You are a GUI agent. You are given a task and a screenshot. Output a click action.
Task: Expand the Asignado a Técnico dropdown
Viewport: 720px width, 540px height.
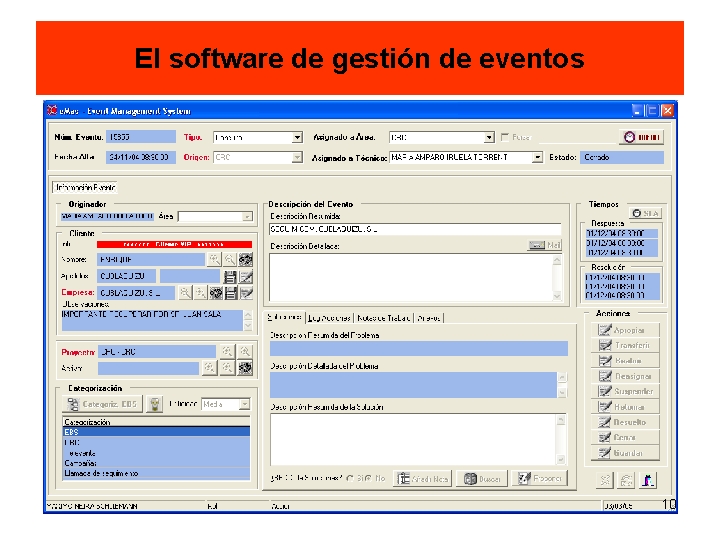[537, 158]
